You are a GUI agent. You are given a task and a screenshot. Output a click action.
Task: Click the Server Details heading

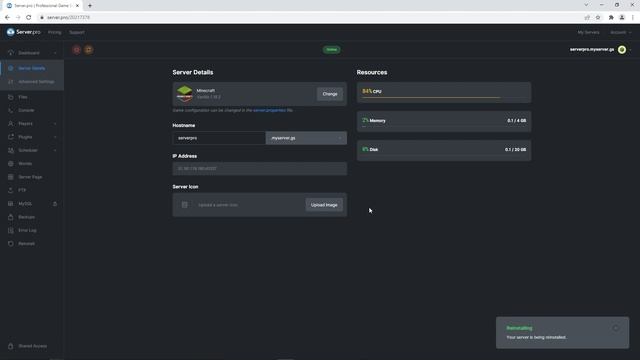click(193, 72)
